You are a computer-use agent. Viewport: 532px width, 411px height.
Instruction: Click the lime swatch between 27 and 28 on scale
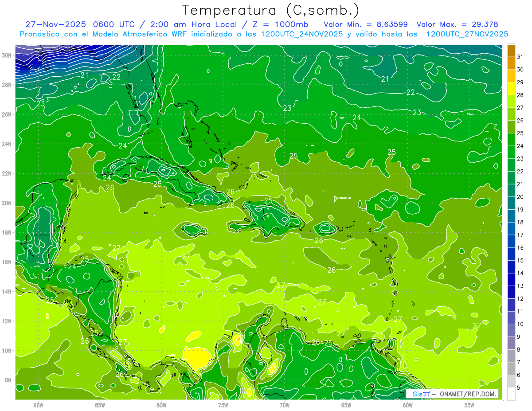coord(511,101)
